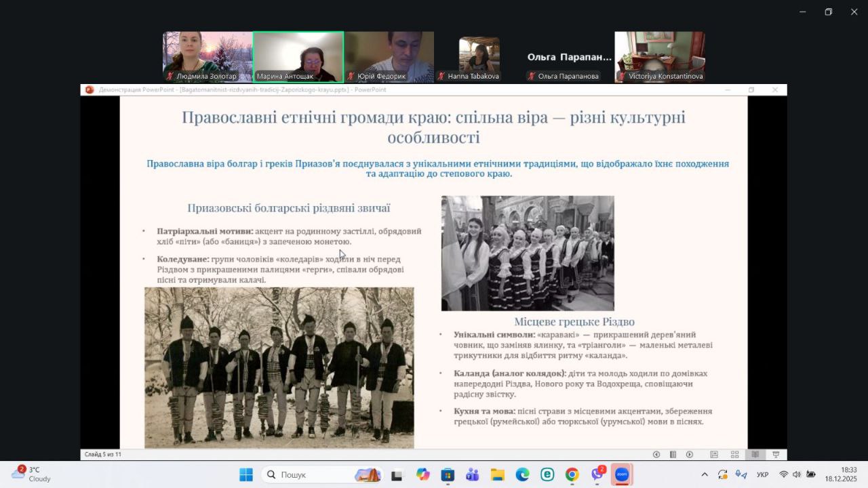Open the clock and date panel
This screenshot has width=868, height=488.
[848, 474]
